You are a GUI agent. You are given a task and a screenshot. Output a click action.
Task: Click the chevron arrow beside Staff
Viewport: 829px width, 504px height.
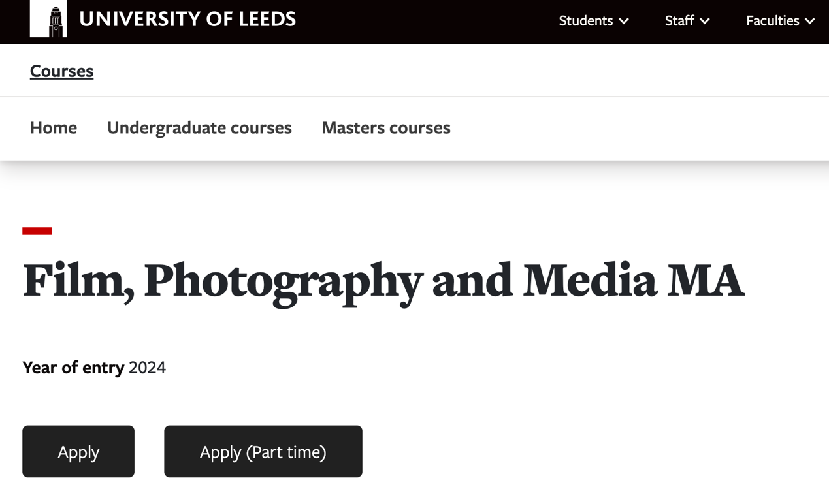tap(704, 22)
